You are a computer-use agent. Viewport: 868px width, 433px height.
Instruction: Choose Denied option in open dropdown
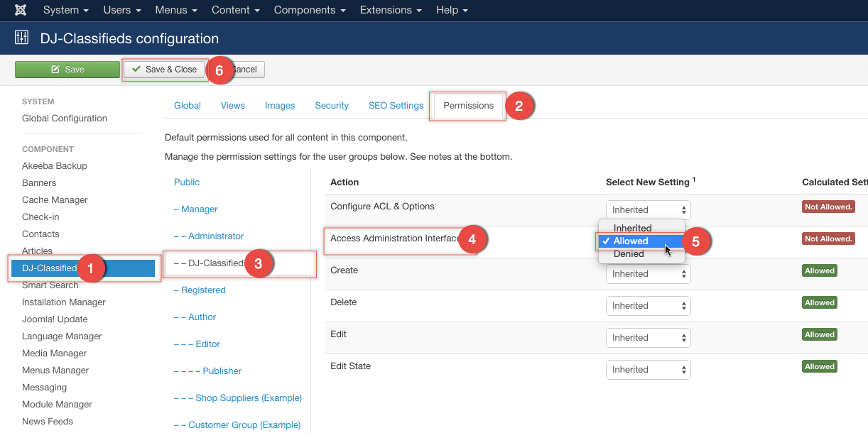[642, 254]
